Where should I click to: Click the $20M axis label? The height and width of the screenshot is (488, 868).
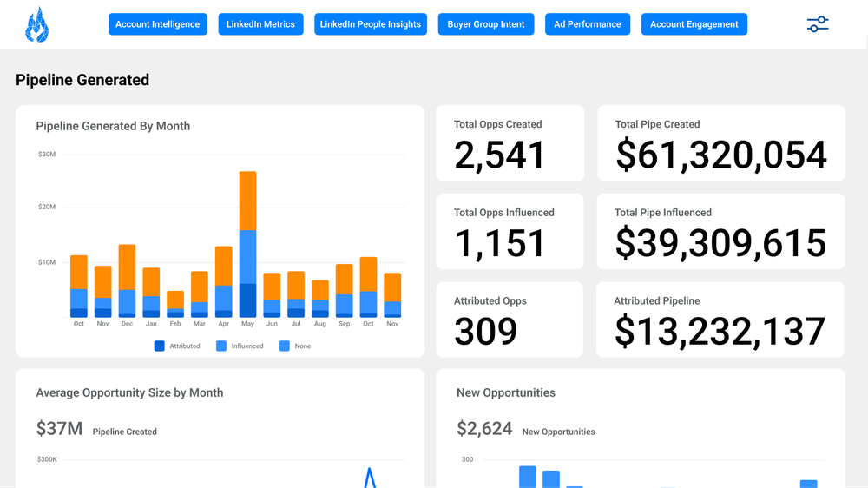47,208
